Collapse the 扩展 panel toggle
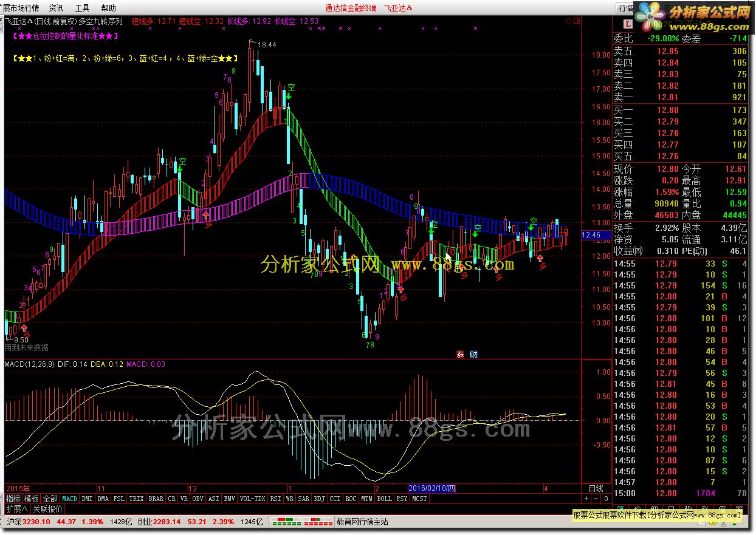 pyautogui.click(x=17, y=509)
